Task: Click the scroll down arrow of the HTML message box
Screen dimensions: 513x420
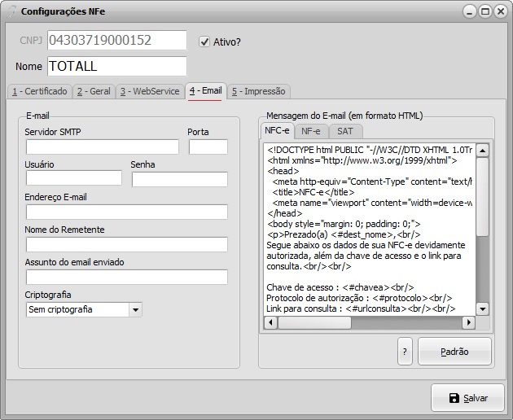Action: [483, 308]
